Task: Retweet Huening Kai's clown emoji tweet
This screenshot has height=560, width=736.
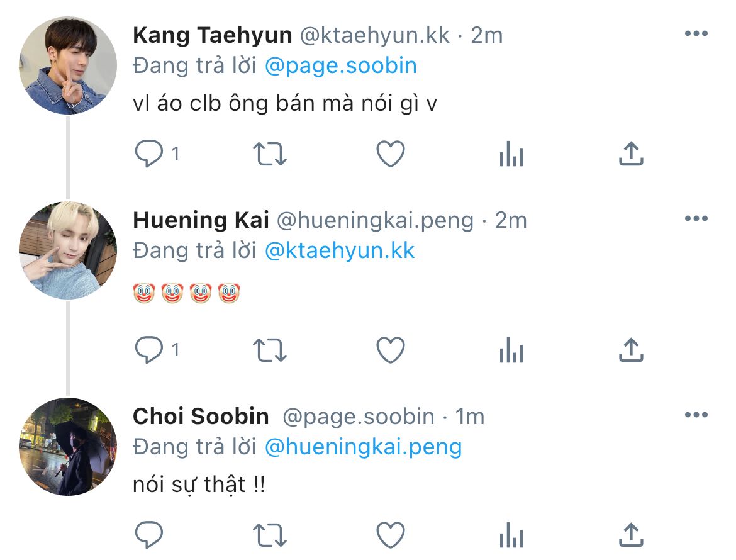Action: [x=269, y=350]
